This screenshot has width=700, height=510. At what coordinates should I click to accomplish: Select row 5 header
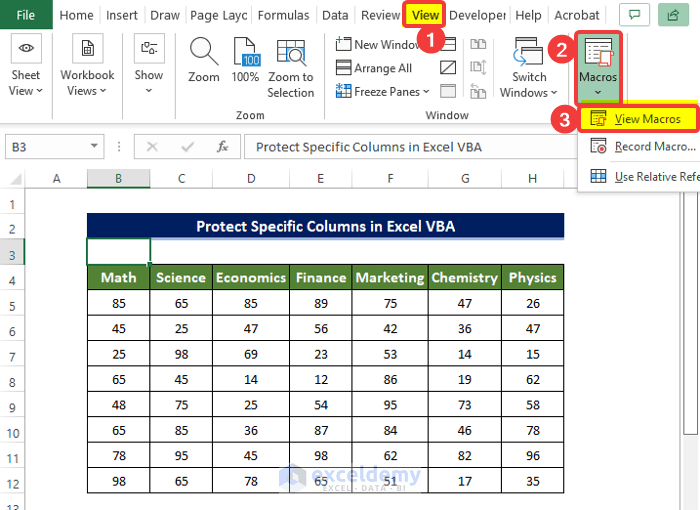tap(12, 306)
